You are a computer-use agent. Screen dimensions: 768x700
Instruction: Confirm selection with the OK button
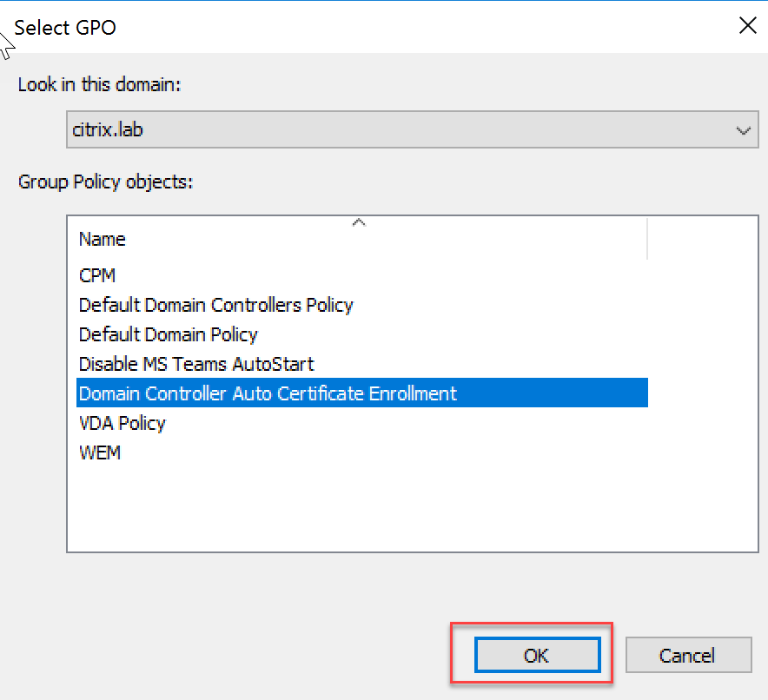[x=537, y=655]
